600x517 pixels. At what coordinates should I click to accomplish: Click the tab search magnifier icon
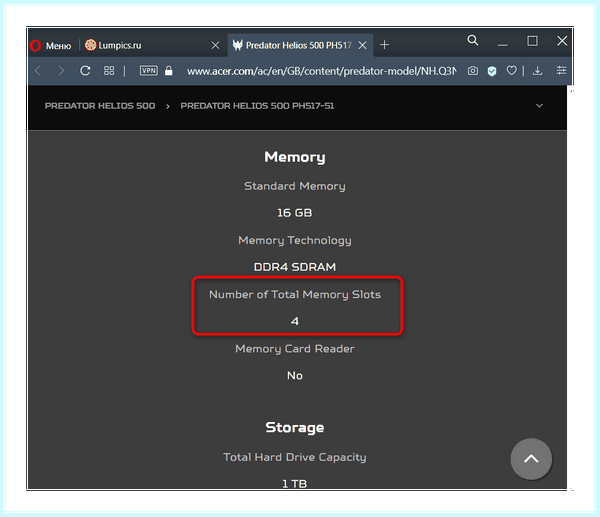click(473, 40)
